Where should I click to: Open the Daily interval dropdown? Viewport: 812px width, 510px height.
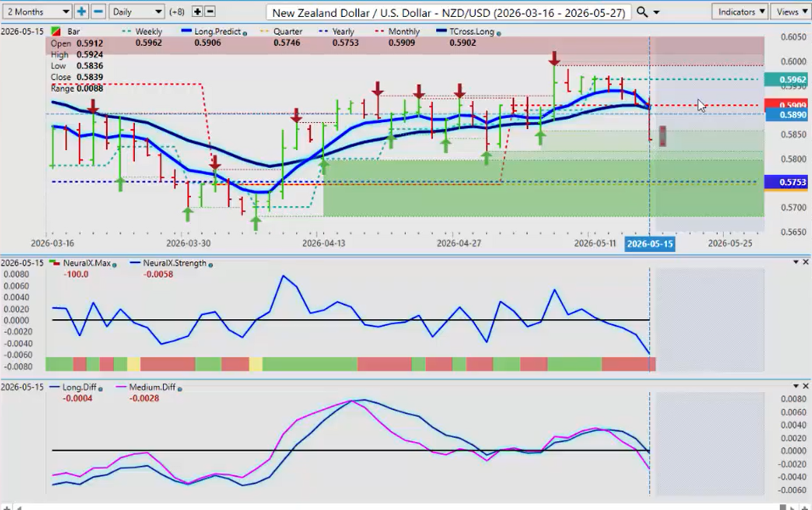137,11
